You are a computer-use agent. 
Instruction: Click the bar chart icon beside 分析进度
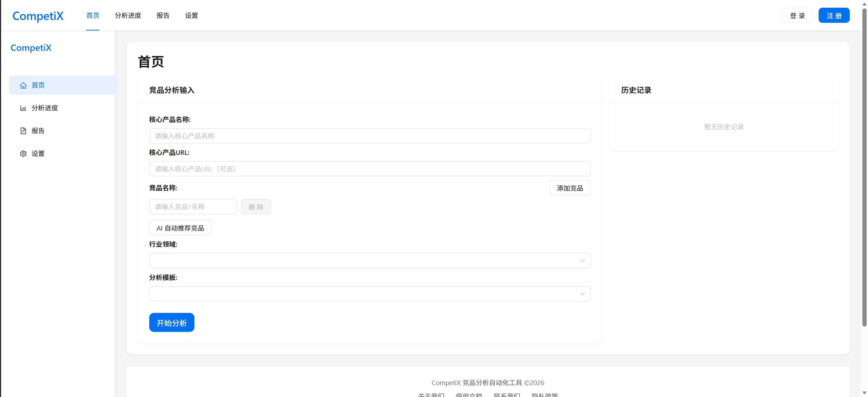23,108
